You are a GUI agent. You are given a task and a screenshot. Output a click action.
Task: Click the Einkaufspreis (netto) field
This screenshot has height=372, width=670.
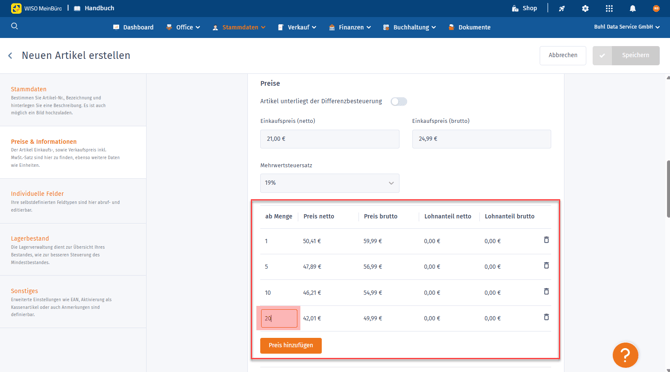[x=329, y=139]
